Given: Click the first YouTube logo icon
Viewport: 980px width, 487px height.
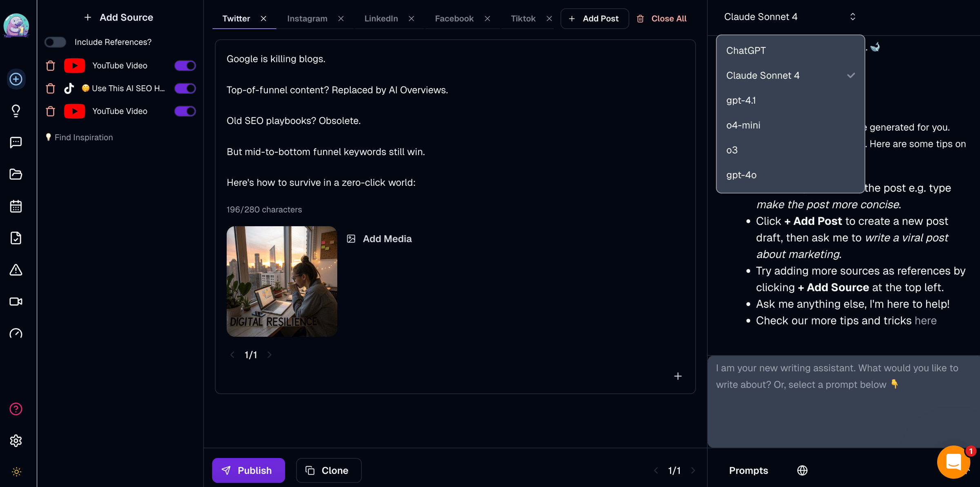Looking at the screenshot, I should [x=74, y=65].
